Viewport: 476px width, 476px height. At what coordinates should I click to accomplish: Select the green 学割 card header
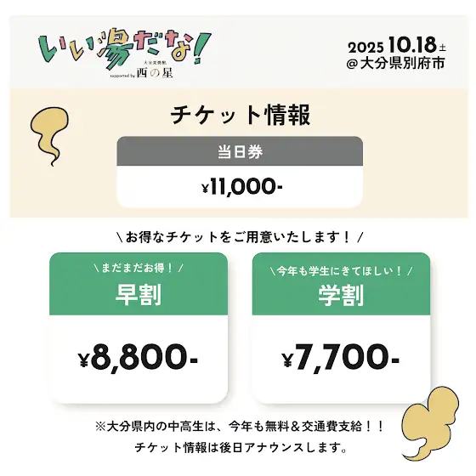point(341,284)
